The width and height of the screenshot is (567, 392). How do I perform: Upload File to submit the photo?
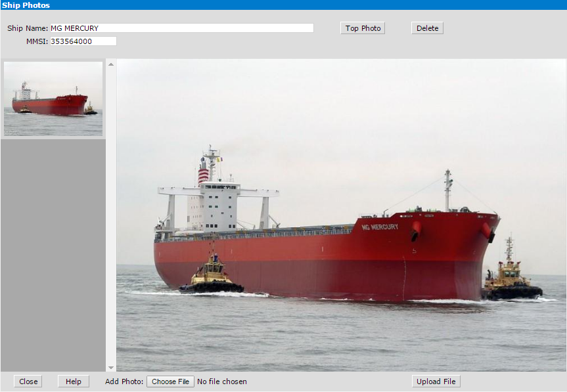click(x=436, y=381)
